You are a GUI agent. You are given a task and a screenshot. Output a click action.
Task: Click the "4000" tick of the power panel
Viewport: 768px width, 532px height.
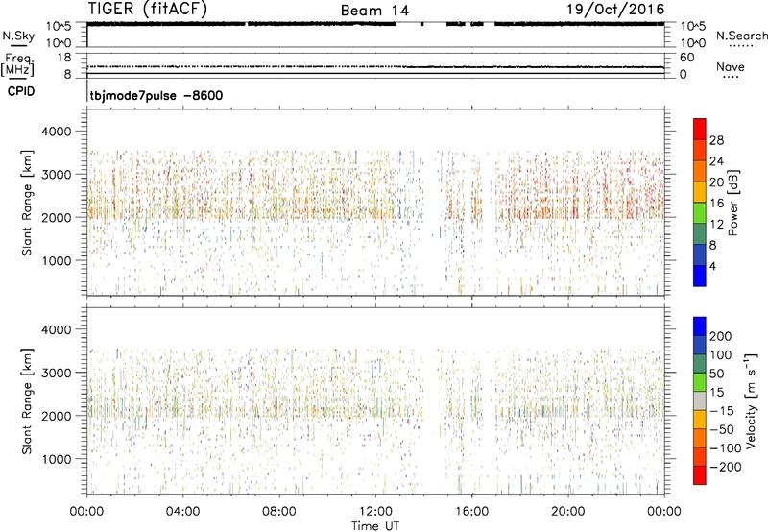click(x=57, y=132)
